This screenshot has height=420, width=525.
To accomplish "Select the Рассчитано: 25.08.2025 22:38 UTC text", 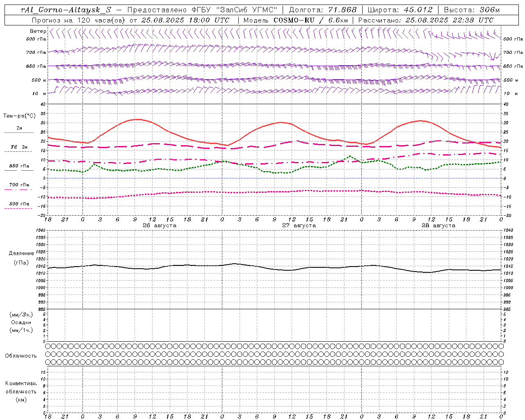I will tap(426, 20).
